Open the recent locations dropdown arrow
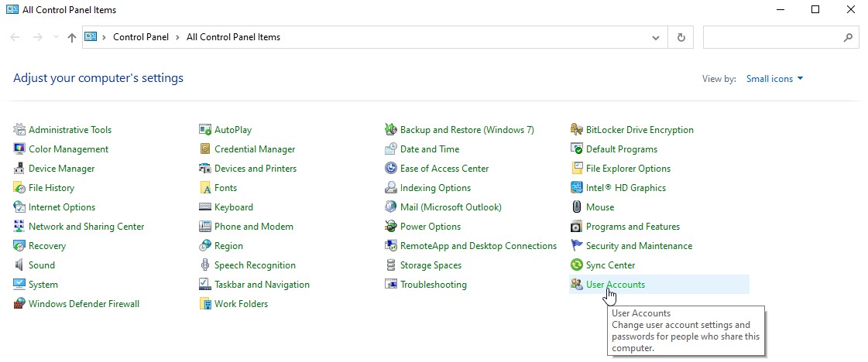 55,37
